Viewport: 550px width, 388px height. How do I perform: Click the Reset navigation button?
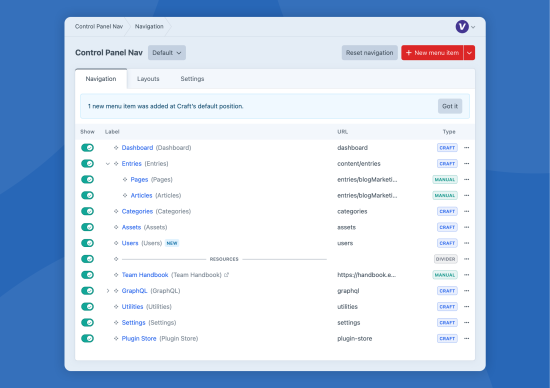[370, 53]
